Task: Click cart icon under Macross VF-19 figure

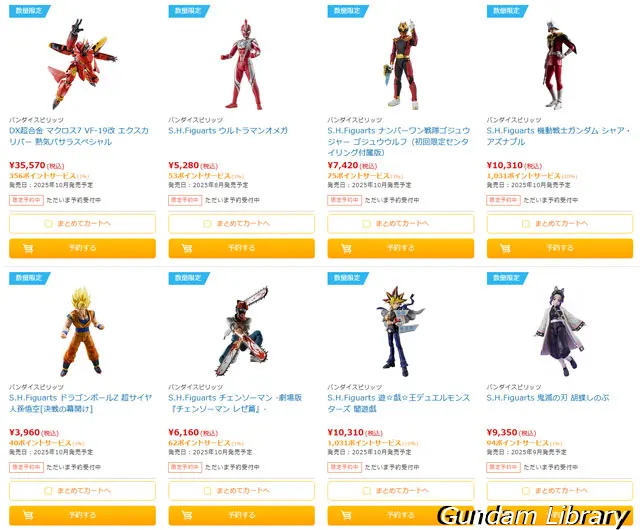Action: coord(28,248)
